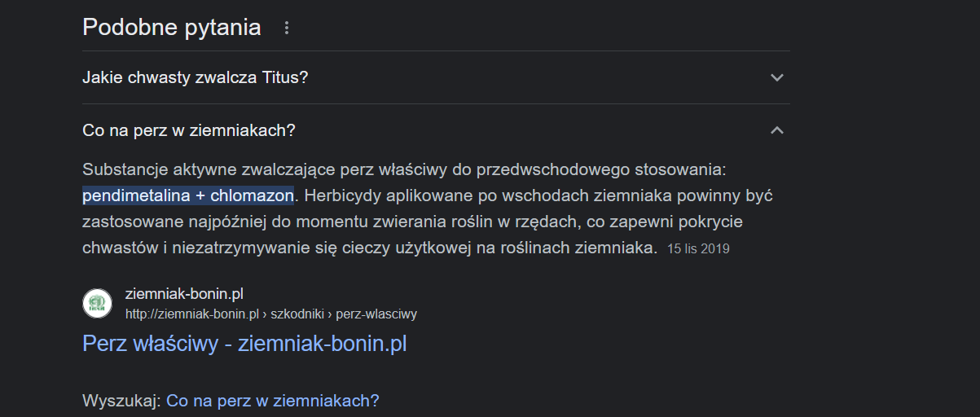980x417 pixels.
Task: Click the ziemniak-bonin.pl site name
Action: (184, 293)
